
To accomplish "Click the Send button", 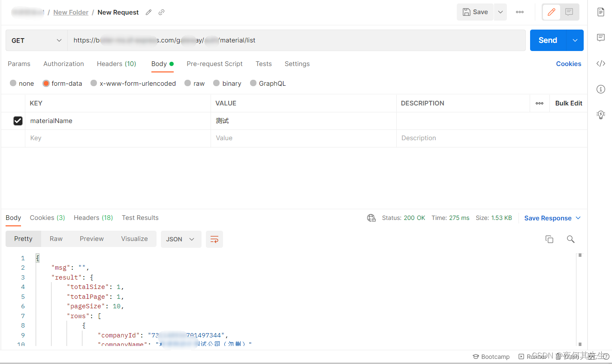I will tap(547, 40).
